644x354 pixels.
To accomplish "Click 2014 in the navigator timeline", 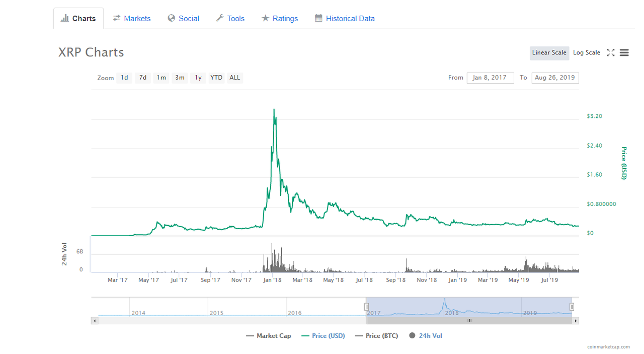I will tap(138, 313).
